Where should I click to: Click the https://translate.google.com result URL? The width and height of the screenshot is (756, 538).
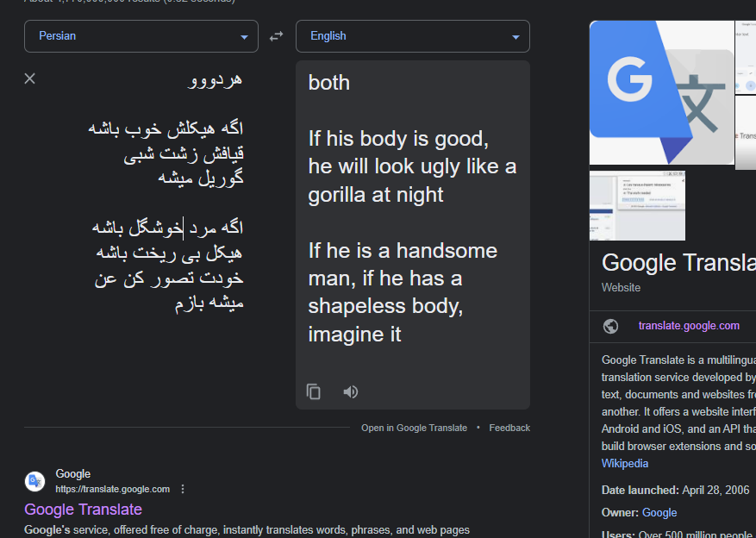coord(112,490)
